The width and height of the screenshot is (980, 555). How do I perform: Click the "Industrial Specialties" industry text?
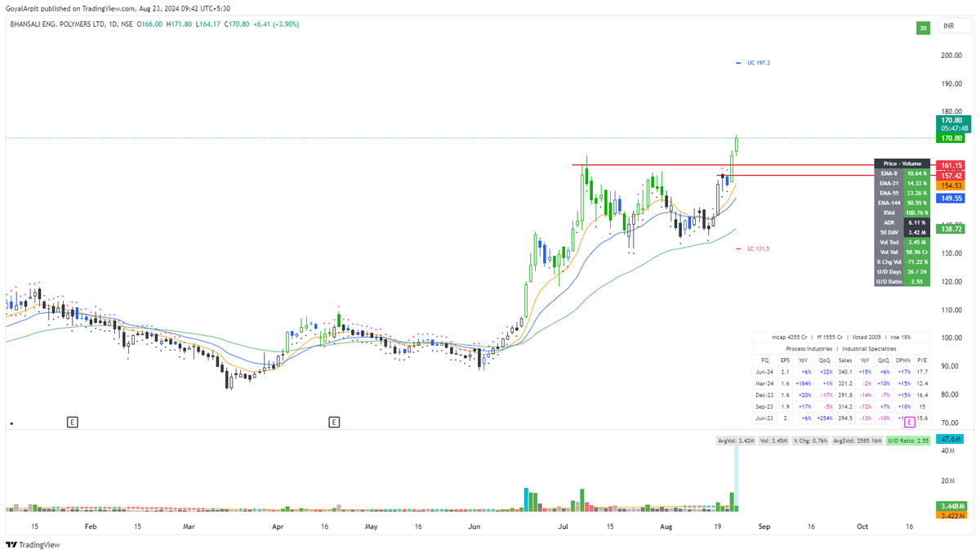click(x=867, y=348)
